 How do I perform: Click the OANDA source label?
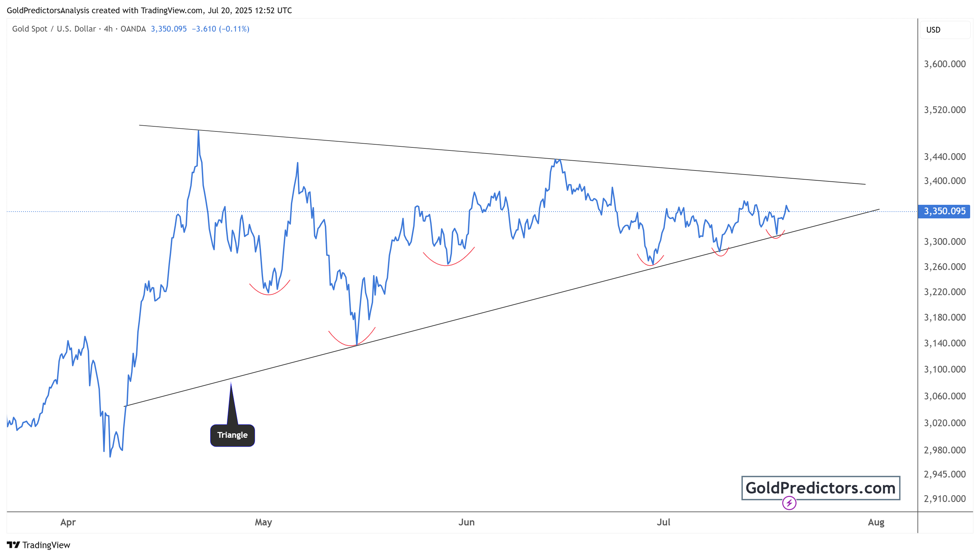coord(133,29)
